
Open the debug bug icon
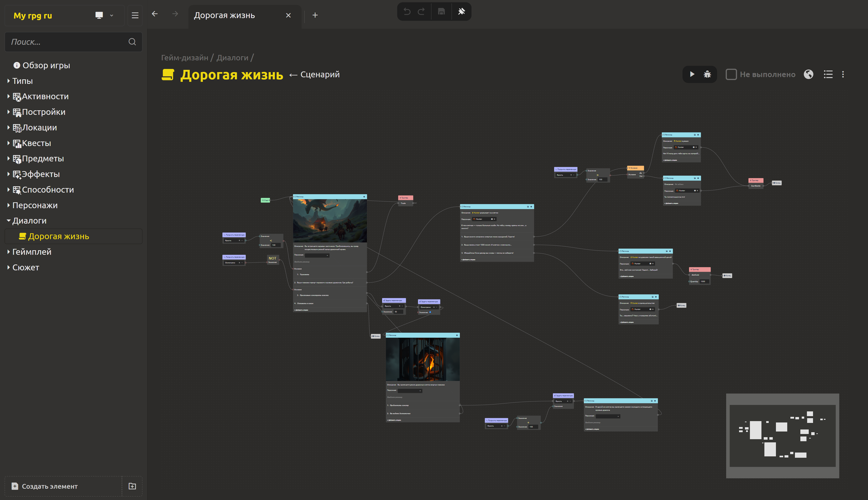point(708,75)
